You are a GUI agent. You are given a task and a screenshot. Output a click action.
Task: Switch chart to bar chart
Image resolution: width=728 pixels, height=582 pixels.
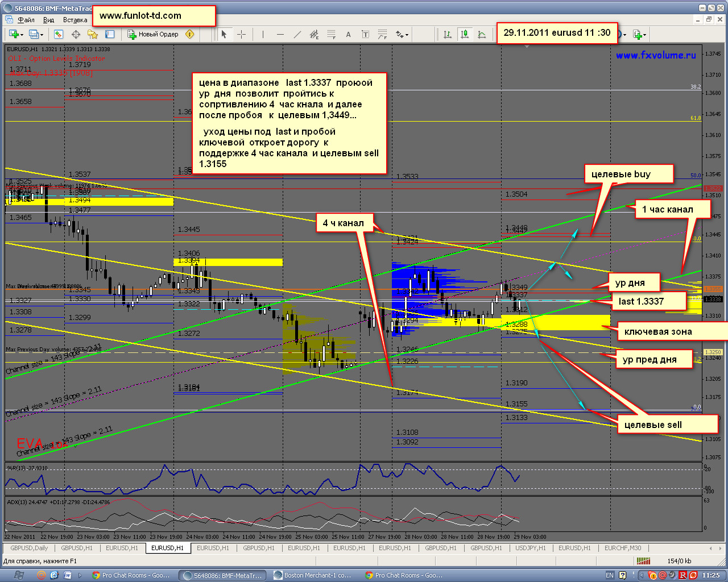click(448, 34)
